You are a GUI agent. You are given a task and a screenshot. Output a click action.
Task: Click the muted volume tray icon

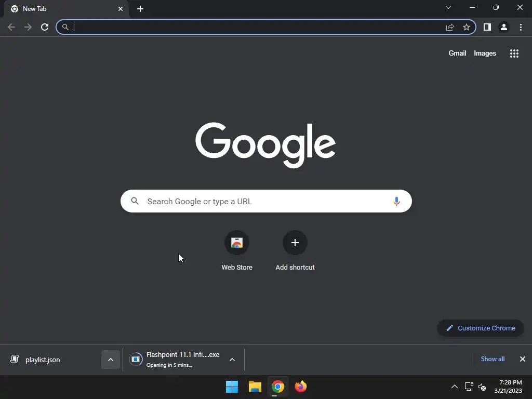point(482,387)
